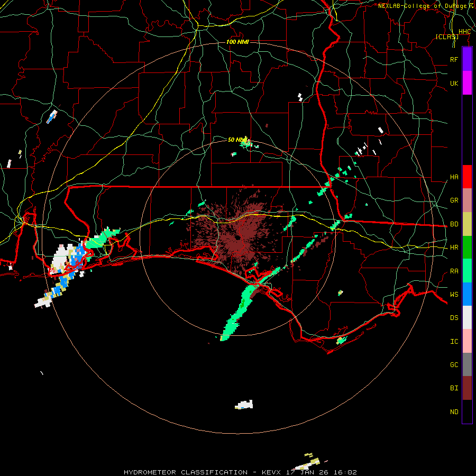Click the "RA" legend label
476x476 pixels.
pos(454,271)
